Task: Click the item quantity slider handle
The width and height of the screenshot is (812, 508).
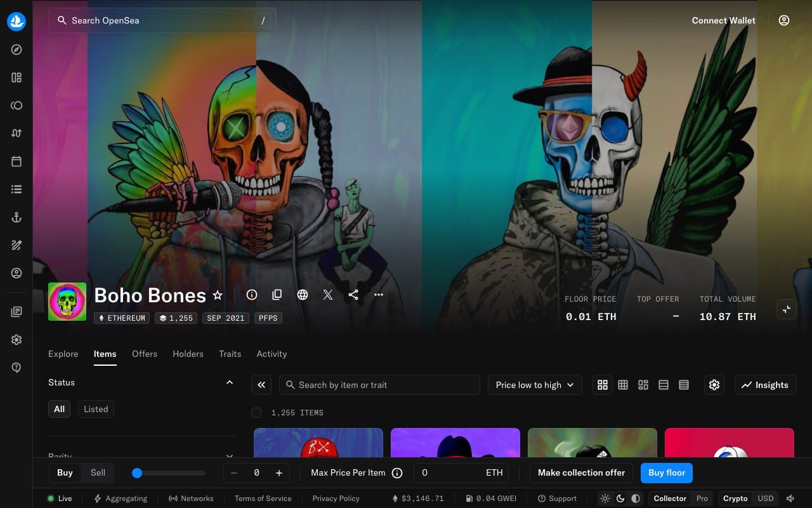Action: tap(137, 473)
